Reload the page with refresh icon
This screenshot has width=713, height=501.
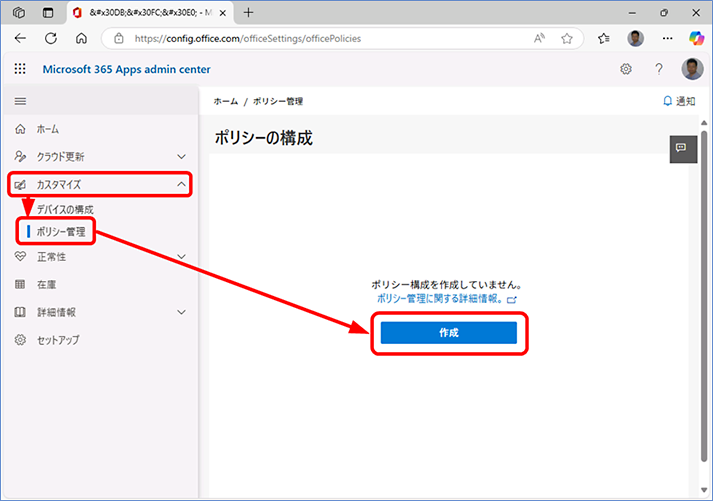[51, 38]
